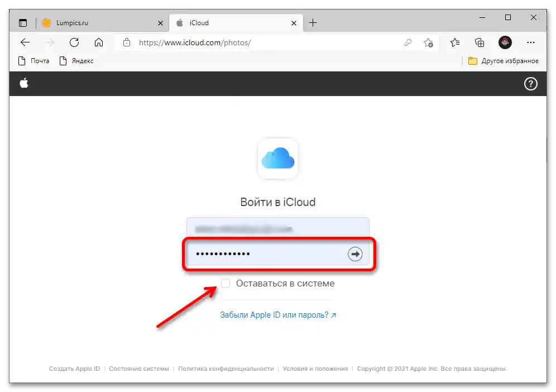Screen dimensions: 556x392
Task: Open the Почта bookmark
Action: click(33, 61)
